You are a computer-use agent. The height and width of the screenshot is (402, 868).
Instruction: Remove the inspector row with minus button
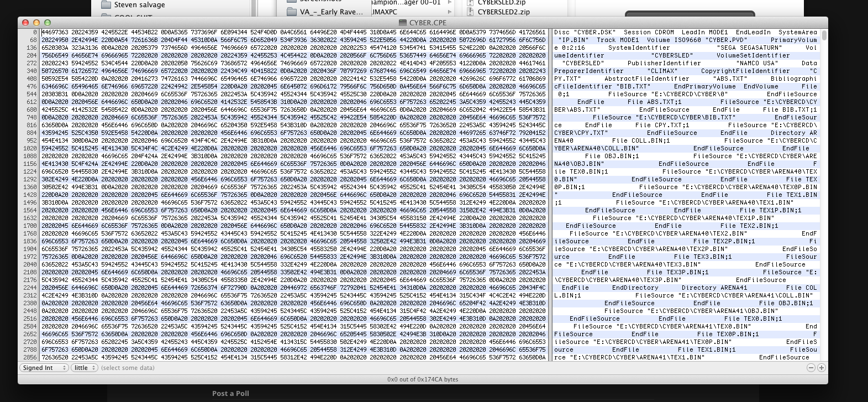[811, 368]
